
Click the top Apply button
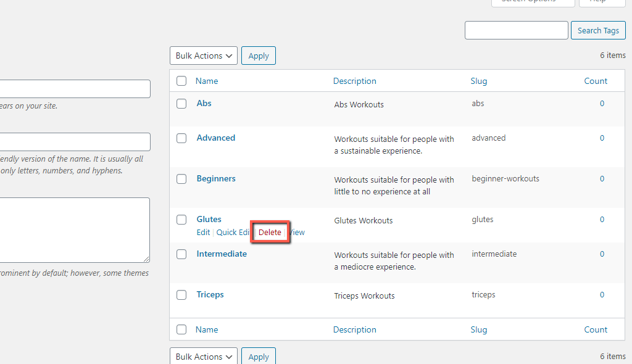259,56
